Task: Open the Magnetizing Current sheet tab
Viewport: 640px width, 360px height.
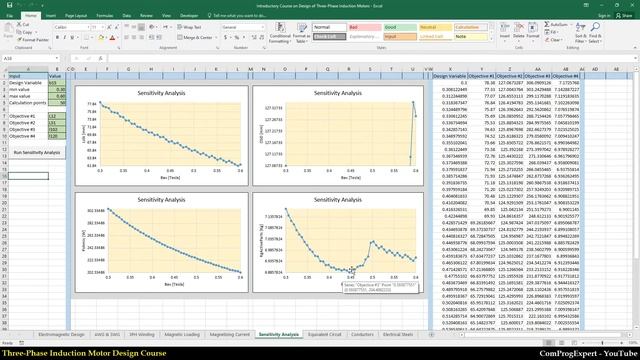Action: [x=229, y=334]
